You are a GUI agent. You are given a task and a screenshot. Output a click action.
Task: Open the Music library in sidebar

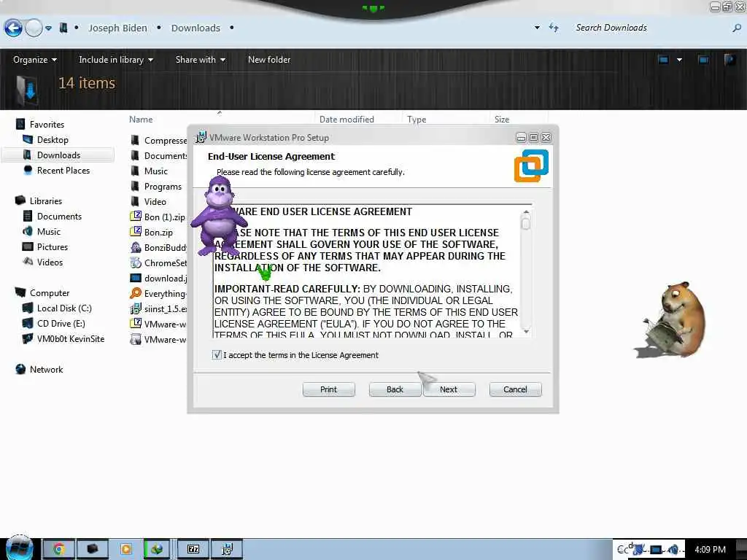[49, 231]
